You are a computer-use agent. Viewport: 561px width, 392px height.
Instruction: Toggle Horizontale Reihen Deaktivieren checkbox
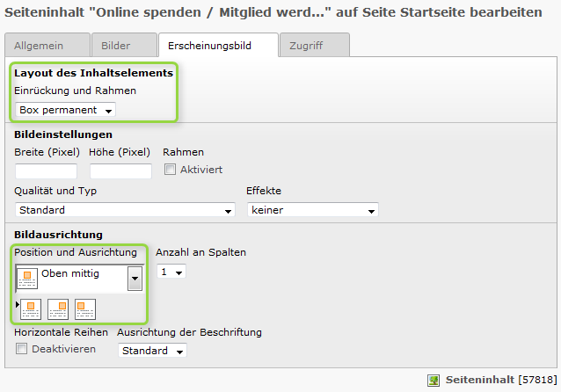[x=21, y=349]
